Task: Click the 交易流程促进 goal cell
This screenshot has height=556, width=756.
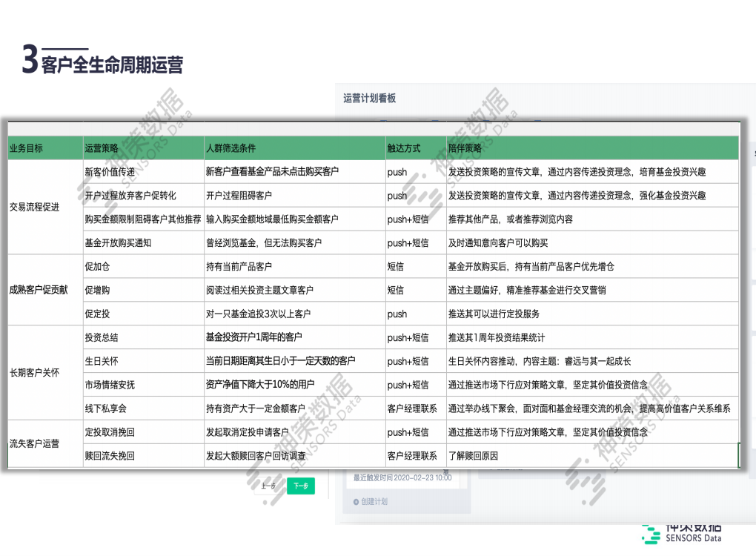Action: pos(34,207)
